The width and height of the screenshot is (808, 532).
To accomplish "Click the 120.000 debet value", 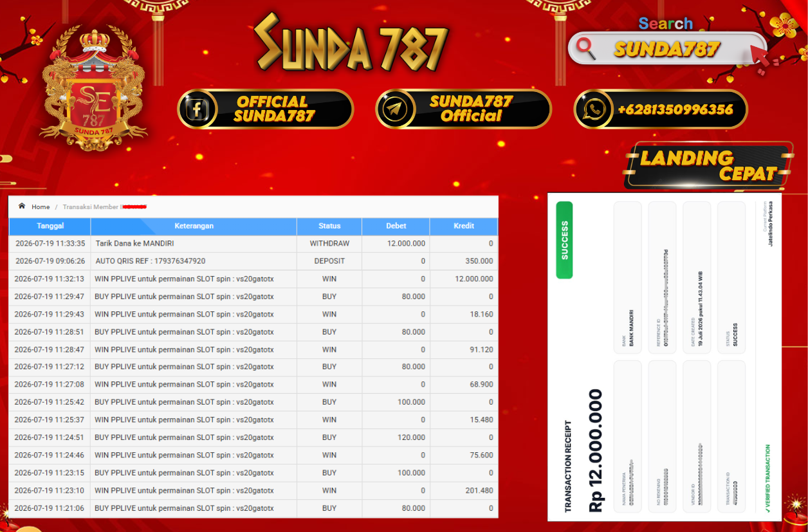I will (x=411, y=437).
